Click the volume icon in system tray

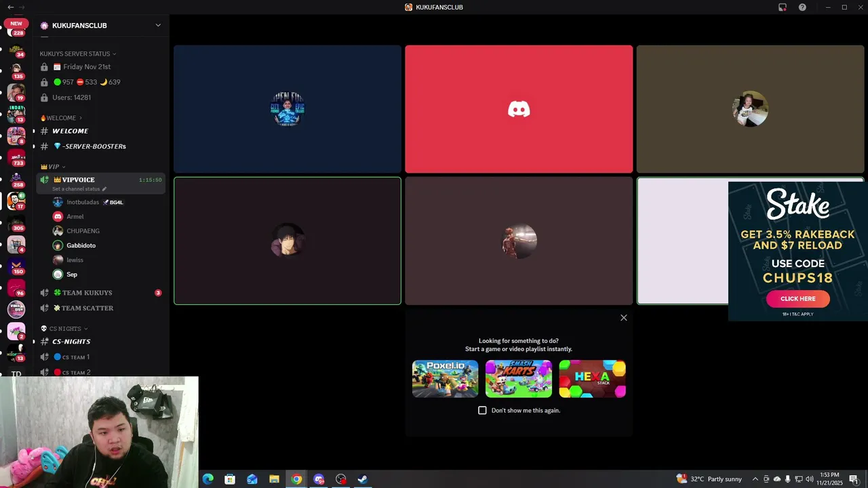(x=809, y=479)
